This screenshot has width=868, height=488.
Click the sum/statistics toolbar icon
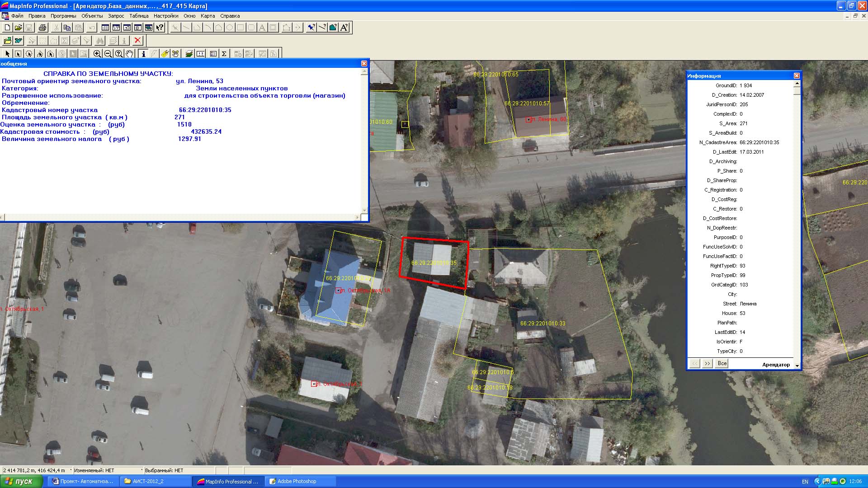point(224,54)
